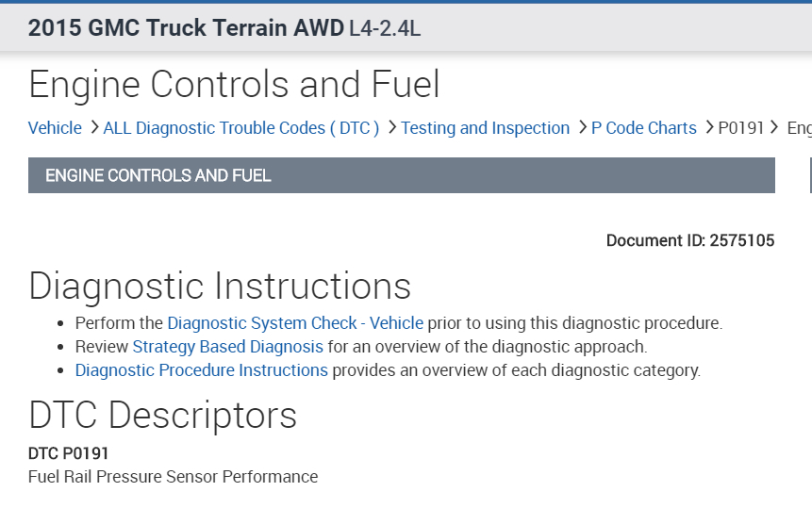812x508 pixels.
Task: Click the 2015 GMC Truck Terrain title
Action: click(x=186, y=28)
